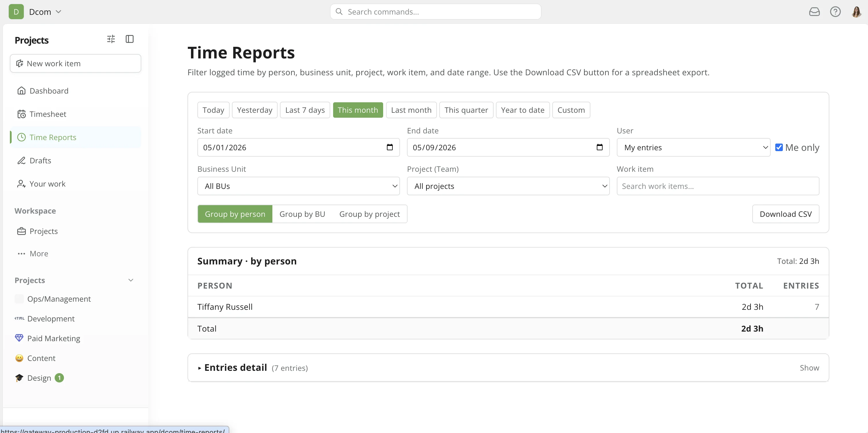
Task: Click the New work item button
Action: point(76,63)
